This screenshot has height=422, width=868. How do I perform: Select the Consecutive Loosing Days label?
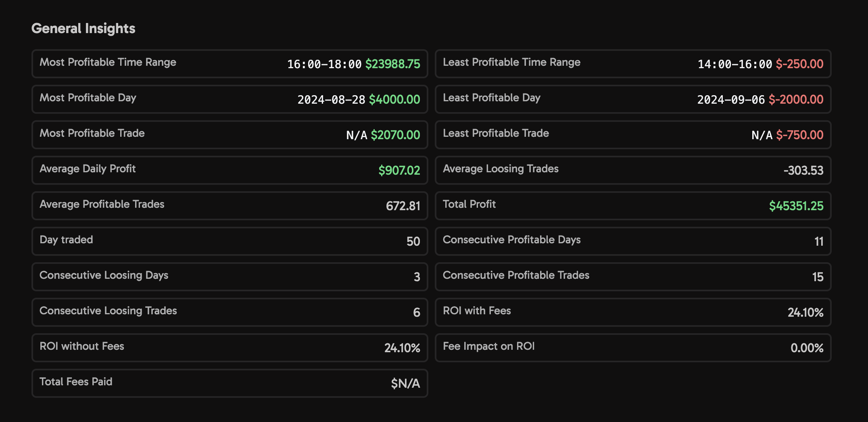[x=104, y=275]
